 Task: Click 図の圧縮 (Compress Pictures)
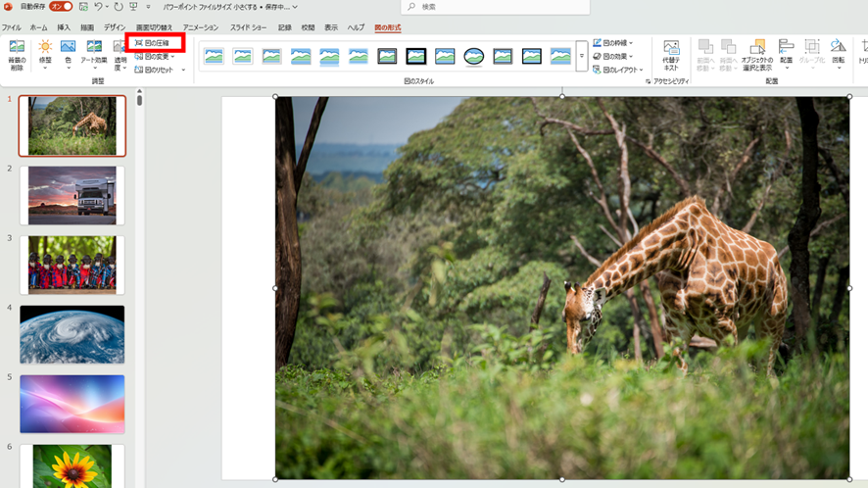pos(156,43)
